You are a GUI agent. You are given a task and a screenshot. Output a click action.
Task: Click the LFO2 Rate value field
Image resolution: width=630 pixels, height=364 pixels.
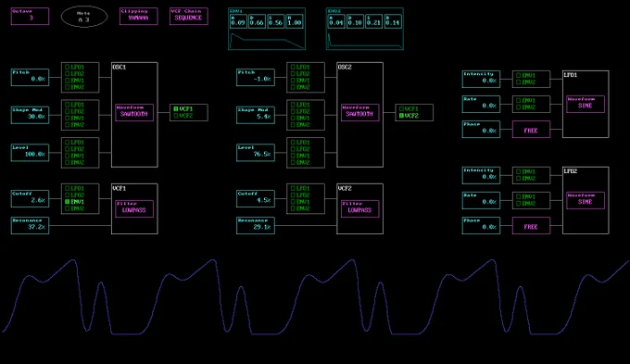tap(482, 200)
